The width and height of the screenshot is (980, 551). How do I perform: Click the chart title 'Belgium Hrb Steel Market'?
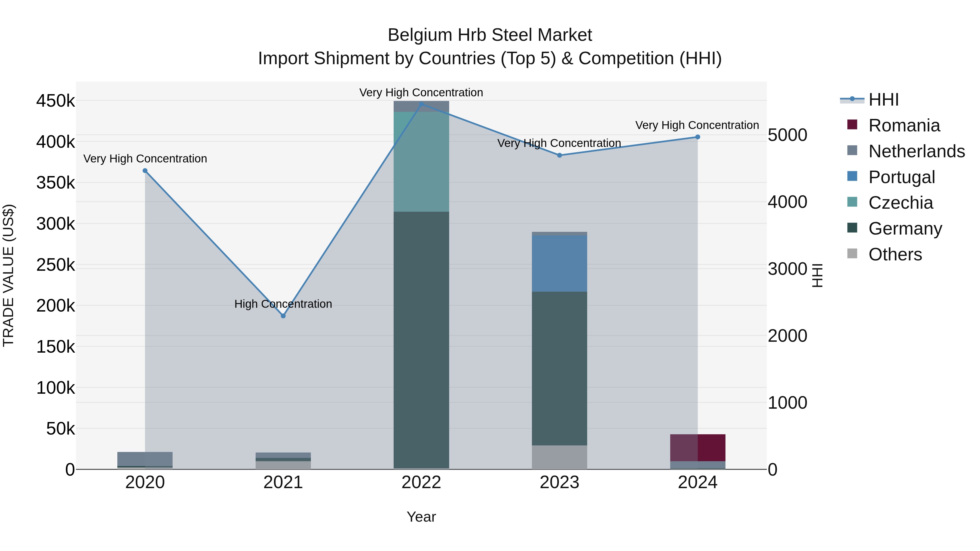490,35
